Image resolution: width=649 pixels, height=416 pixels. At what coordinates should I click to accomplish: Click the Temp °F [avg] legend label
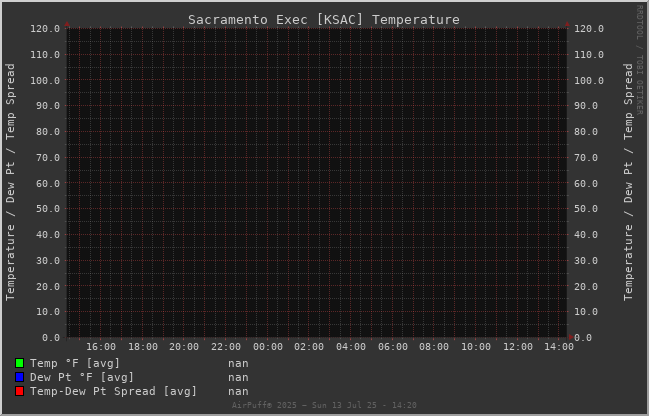pyautogui.click(x=75, y=363)
